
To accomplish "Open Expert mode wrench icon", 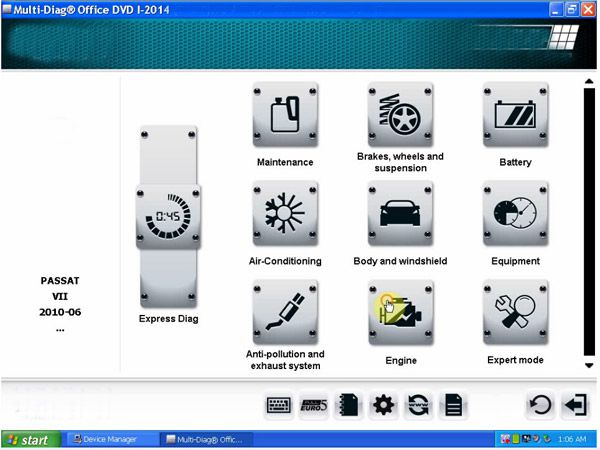I will pyautogui.click(x=515, y=312).
